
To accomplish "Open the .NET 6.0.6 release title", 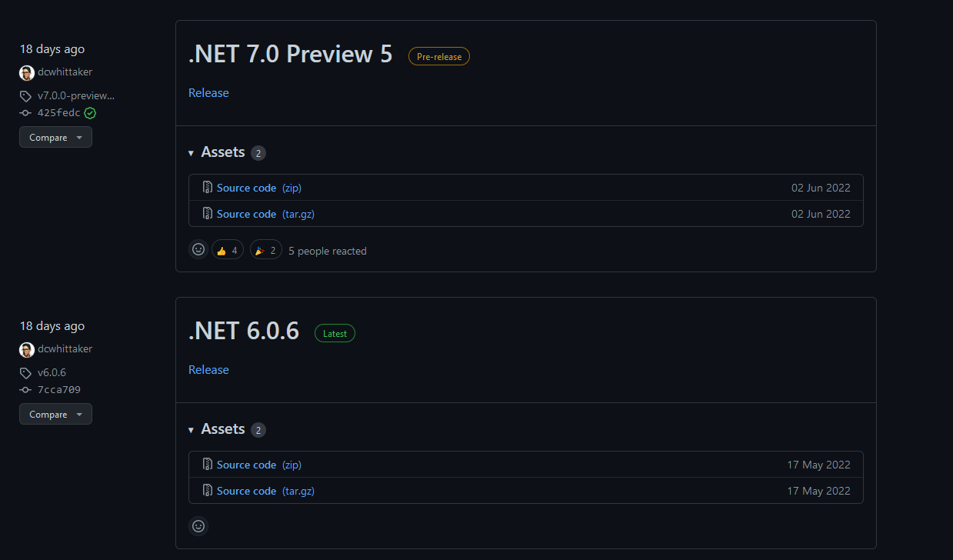I will (244, 332).
